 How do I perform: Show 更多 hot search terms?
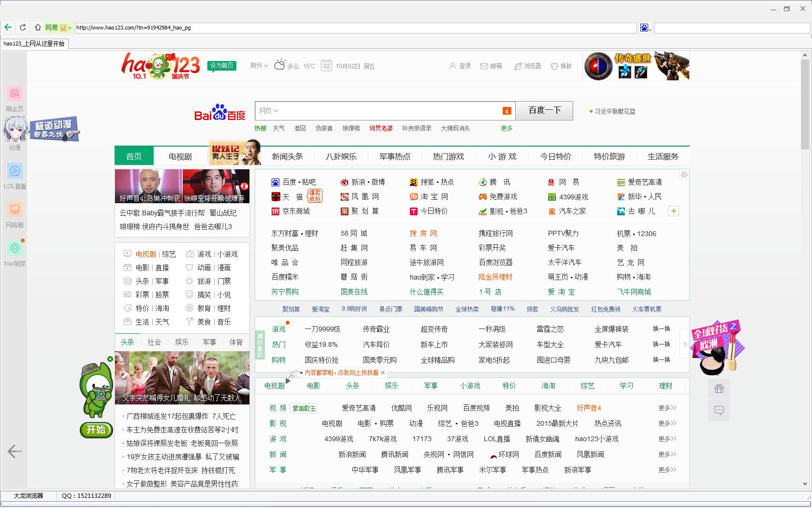coord(507,128)
